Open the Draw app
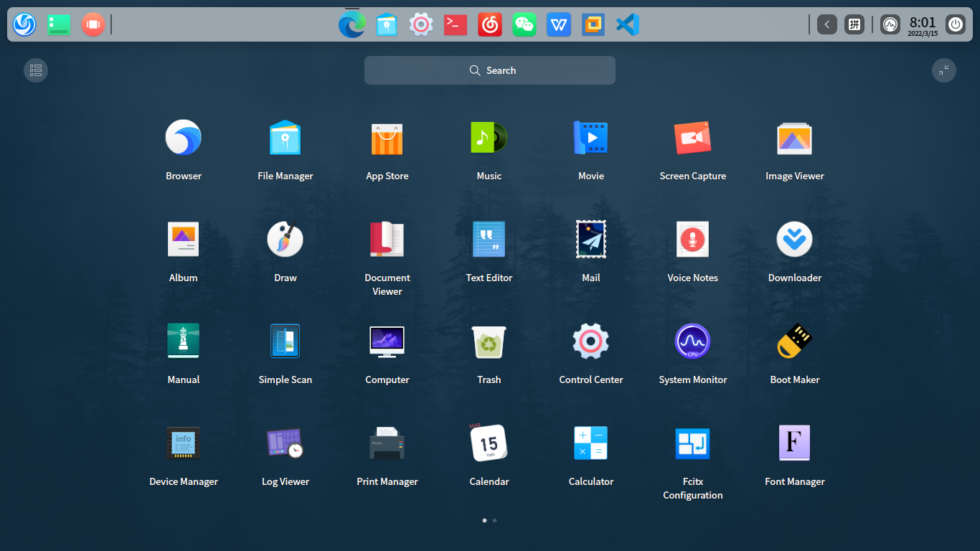 (x=286, y=240)
